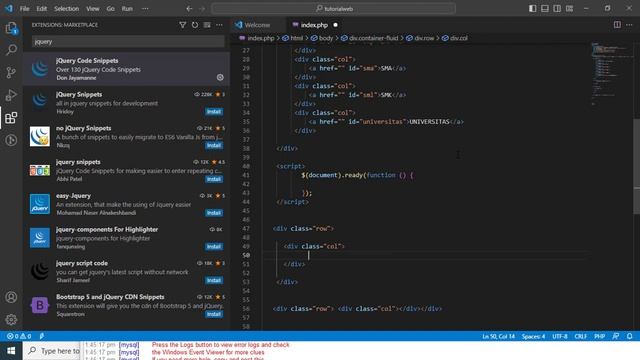This screenshot has width=640, height=360.
Task: Switch to the index.php tab
Action: tap(314, 25)
